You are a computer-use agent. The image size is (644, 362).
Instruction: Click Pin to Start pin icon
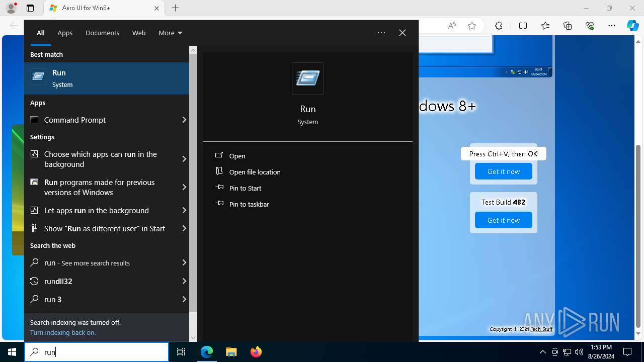click(219, 188)
